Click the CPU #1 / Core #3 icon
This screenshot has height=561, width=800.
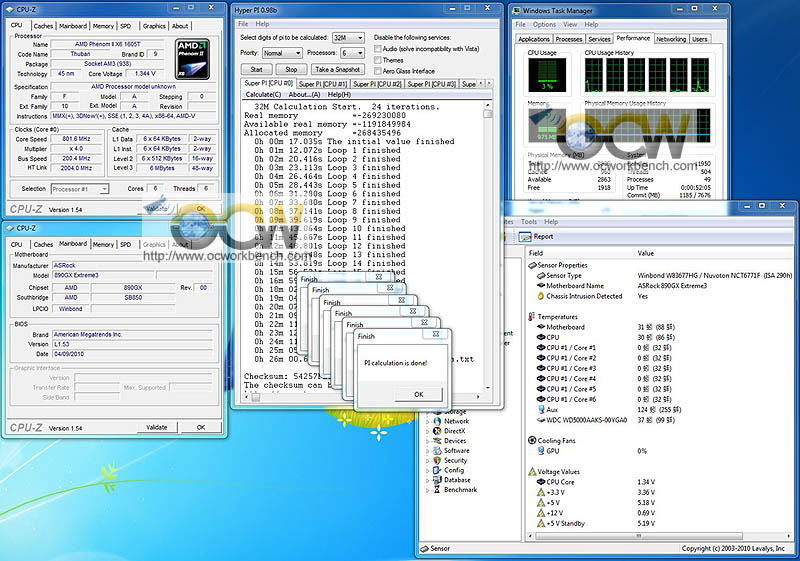pos(541,368)
